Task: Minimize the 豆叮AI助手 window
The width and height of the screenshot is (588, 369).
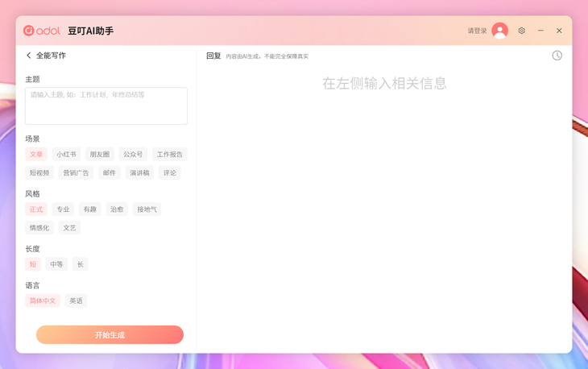Action: click(540, 31)
